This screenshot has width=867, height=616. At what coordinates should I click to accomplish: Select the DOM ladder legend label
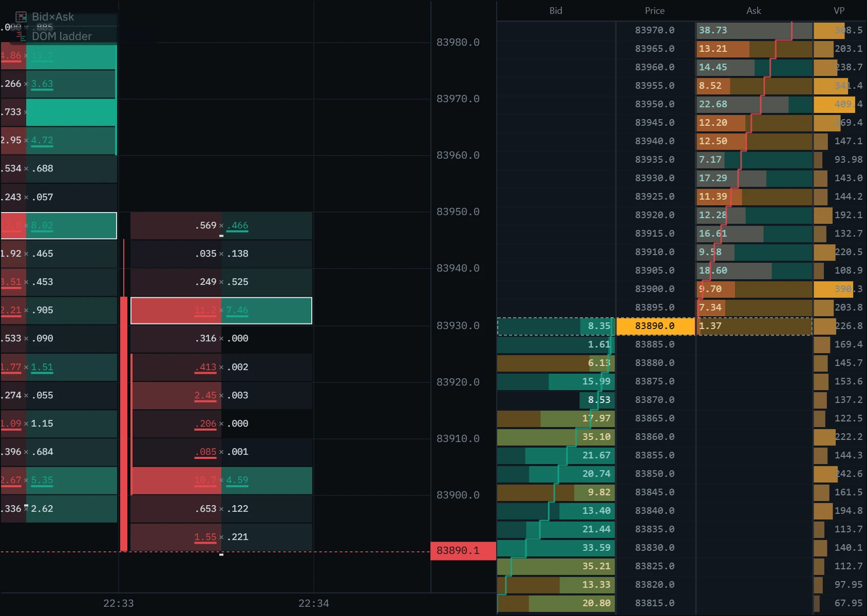point(62,36)
